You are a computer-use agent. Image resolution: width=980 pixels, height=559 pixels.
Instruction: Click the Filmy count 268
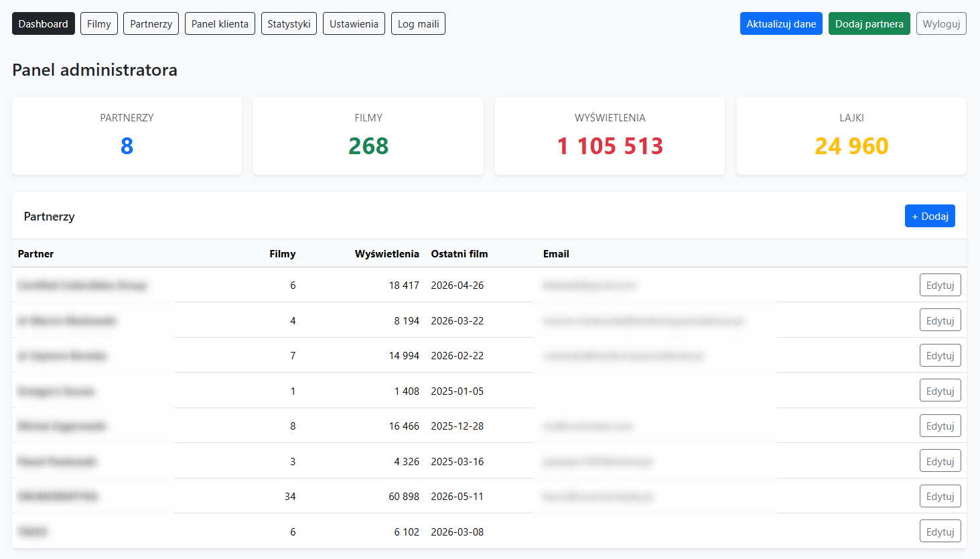click(x=368, y=146)
